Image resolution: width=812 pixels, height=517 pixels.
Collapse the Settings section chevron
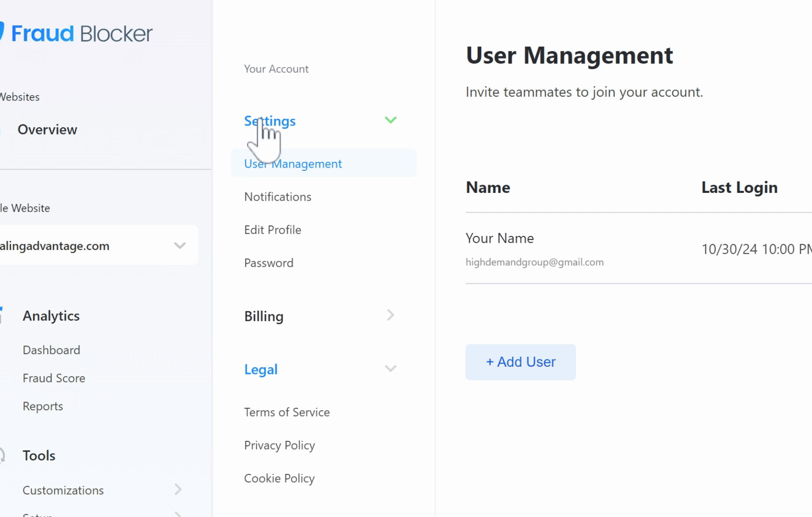(x=391, y=120)
